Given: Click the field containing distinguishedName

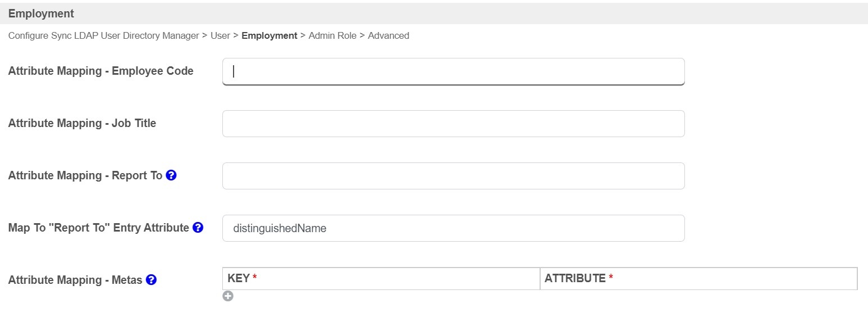Looking at the screenshot, I should [x=453, y=228].
